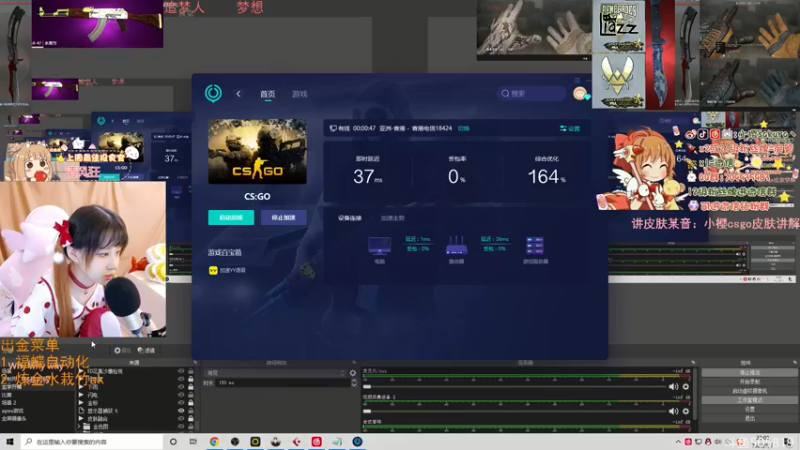The height and width of the screenshot is (450, 800).
Task: Open the user avatar in accelerator window
Action: [580, 93]
